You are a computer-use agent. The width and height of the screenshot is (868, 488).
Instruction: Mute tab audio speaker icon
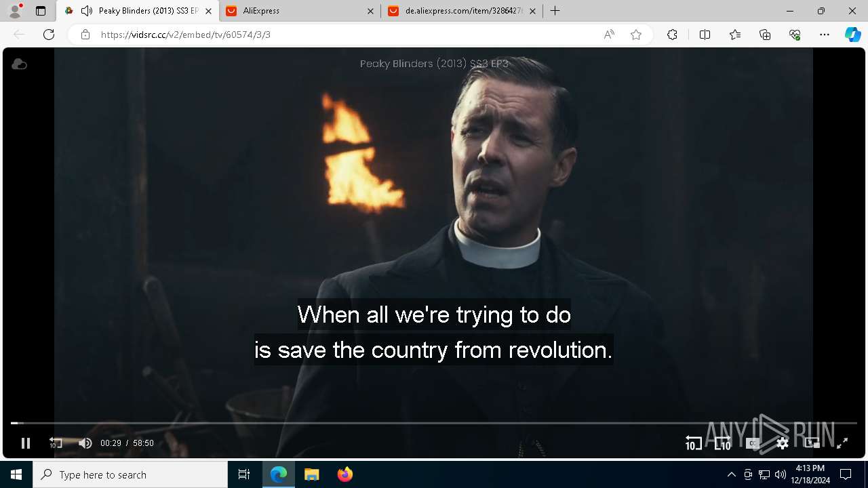pos(86,11)
